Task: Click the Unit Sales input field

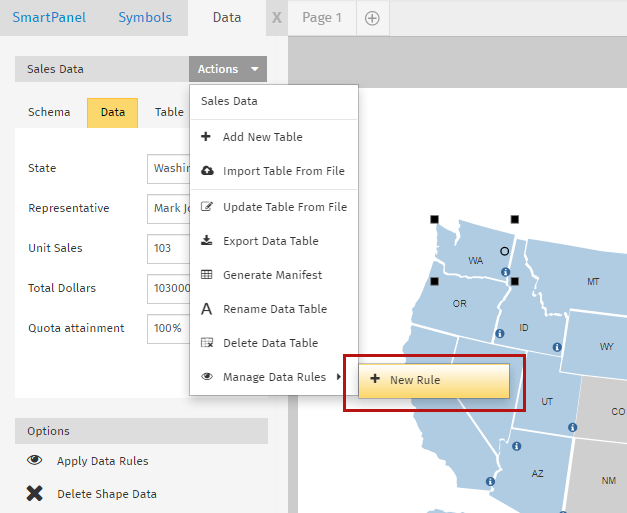Action: (x=168, y=248)
